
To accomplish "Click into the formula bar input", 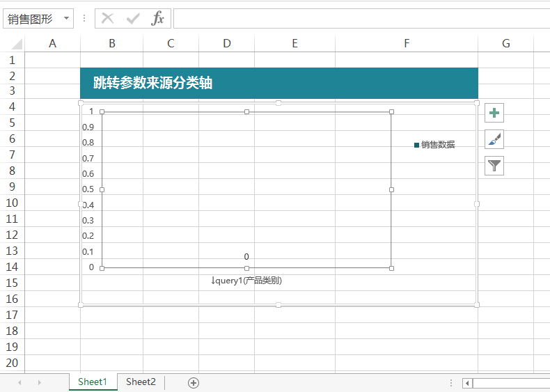I will click(361, 18).
